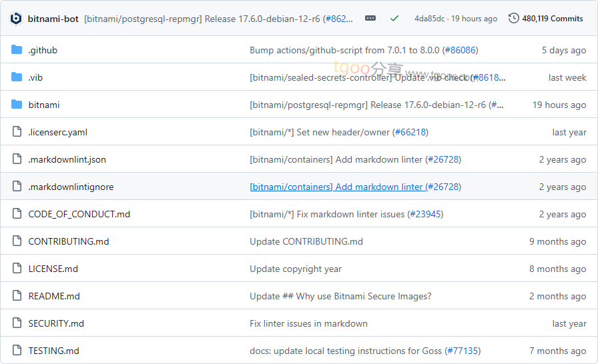Open the 'Update copyright year' commit
This screenshot has width=598, height=364.
click(296, 269)
